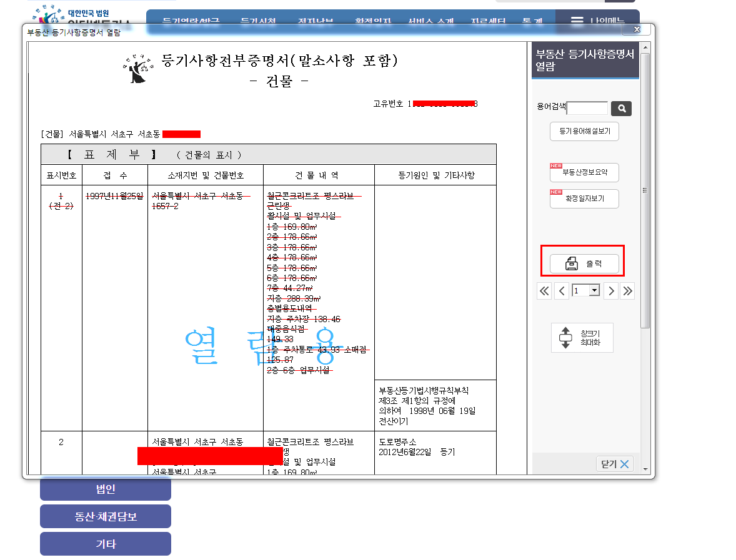Open the page number dropdown
This screenshot has width=736, height=560.
(x=594, y=290)
